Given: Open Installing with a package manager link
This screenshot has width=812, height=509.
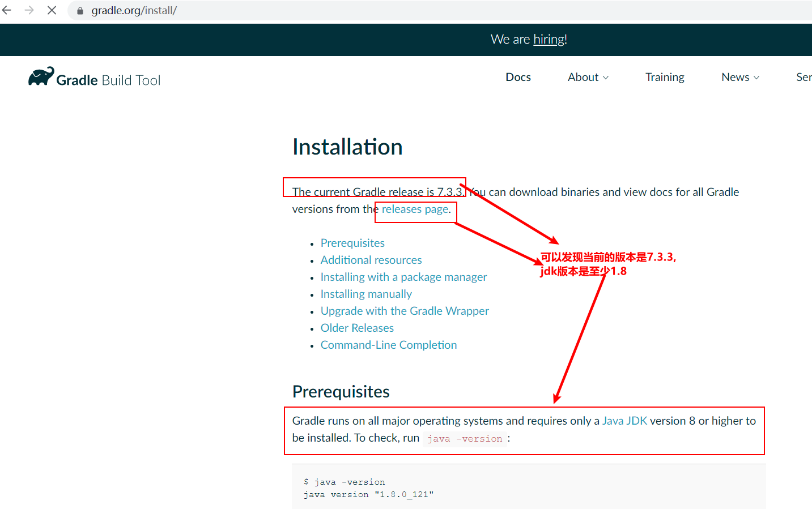Looking at the screenshot, I should click(x=403, y=277).
